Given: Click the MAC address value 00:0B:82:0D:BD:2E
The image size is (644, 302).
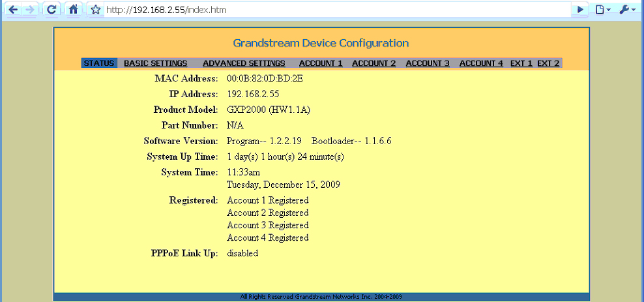Looking at the screenshot, I should (x=265, y=79).
